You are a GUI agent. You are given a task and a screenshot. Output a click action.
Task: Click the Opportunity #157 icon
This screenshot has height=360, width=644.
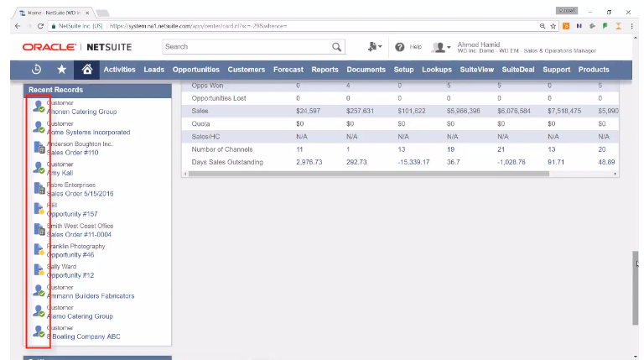pos(39,209)
